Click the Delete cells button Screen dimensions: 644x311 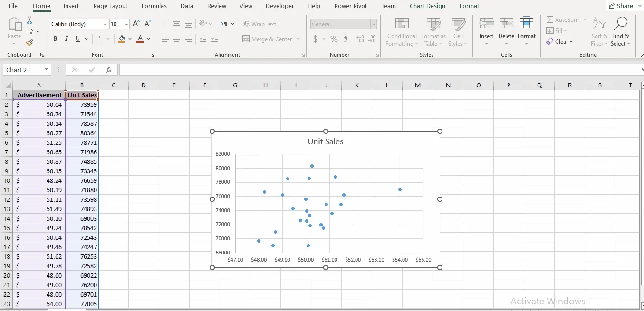[x=507, y=32]
